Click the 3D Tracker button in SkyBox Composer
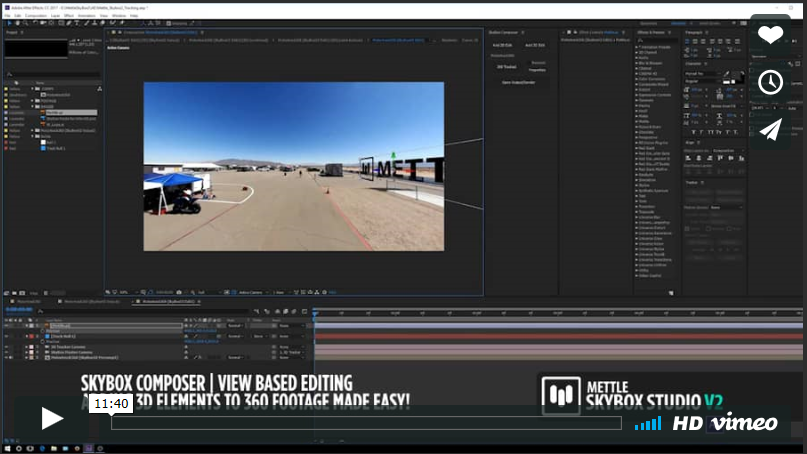Image resolution: width=807 pixels, height=454 pixels. [506, 67]
